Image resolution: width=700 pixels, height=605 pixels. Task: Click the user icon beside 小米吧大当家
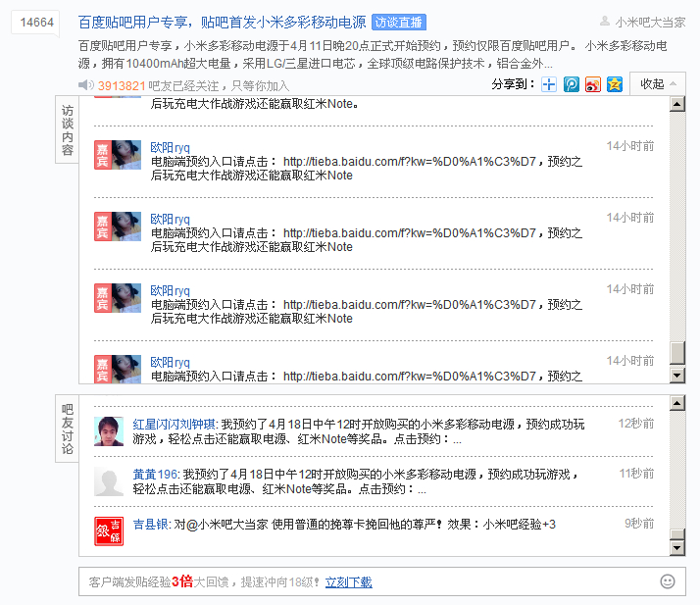605,21
